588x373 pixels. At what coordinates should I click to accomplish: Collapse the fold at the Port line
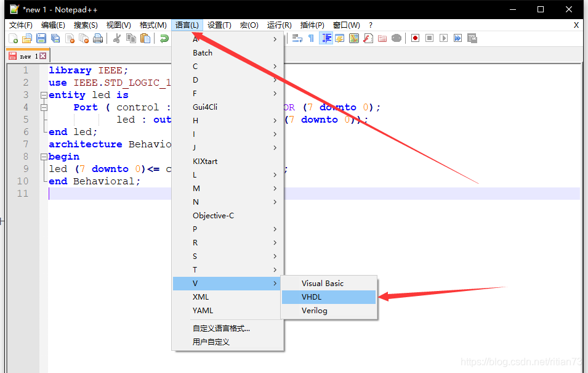coord(44,107)
